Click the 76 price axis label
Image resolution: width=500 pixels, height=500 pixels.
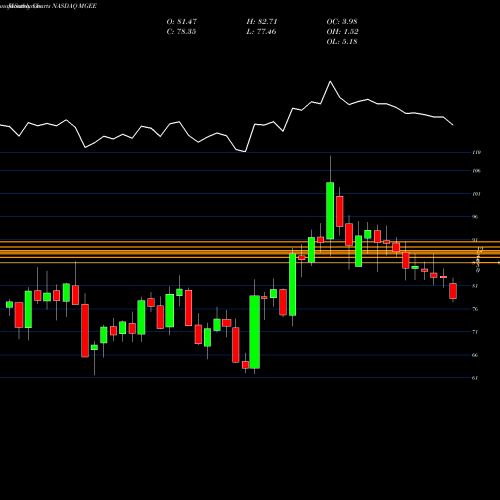pos(475,309)
